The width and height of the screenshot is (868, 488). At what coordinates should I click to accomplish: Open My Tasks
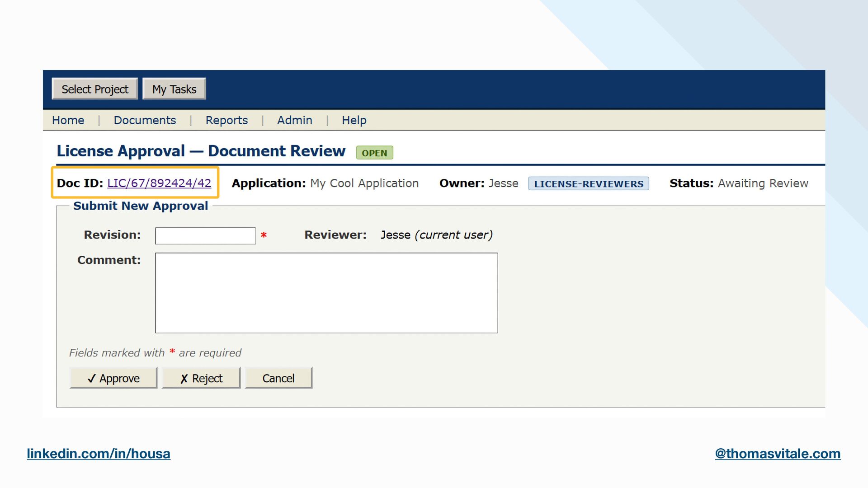(174, 89)
